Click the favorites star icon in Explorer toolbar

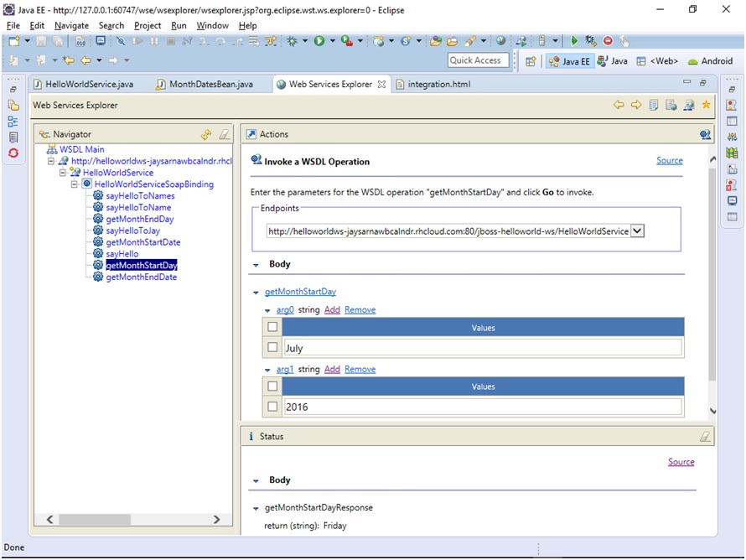coord(706,105)
